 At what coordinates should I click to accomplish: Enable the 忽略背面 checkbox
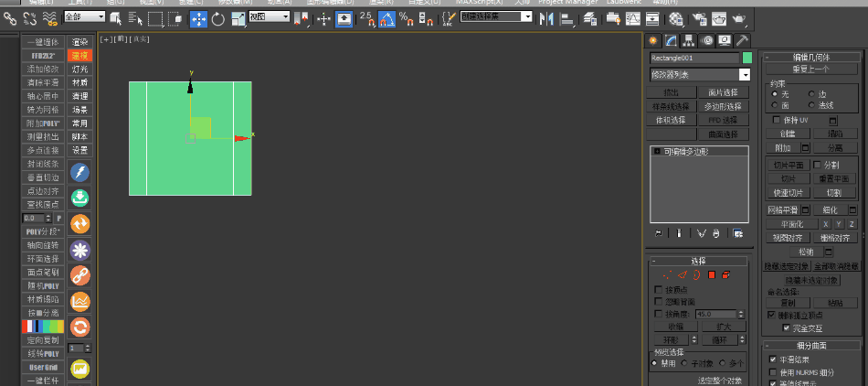tap(660, 302)
